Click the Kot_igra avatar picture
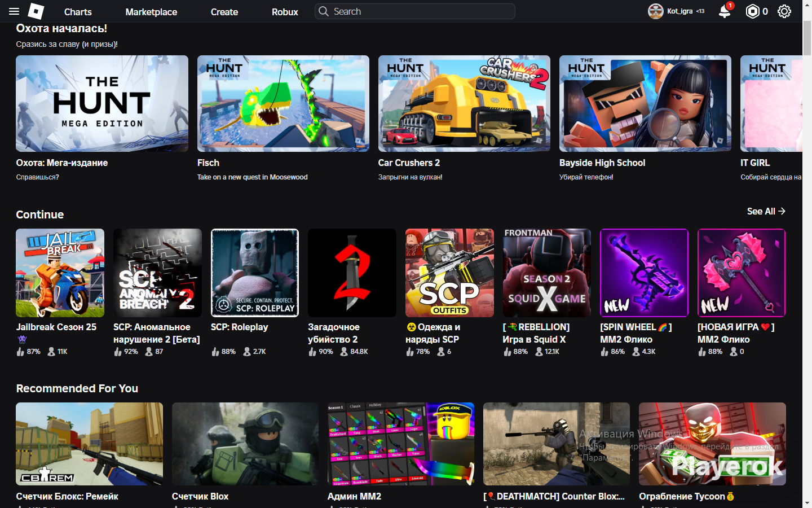The height and width of the screenshot is (508, 812). [656, 11]
